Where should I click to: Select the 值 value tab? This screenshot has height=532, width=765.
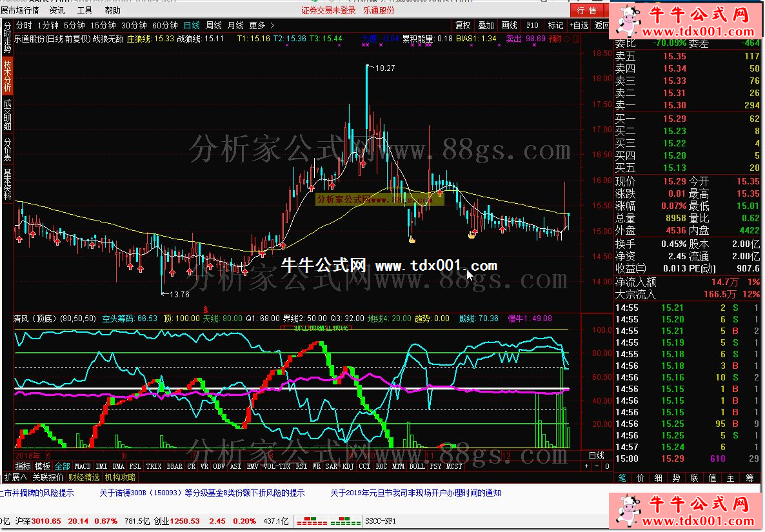click(712, 478)
